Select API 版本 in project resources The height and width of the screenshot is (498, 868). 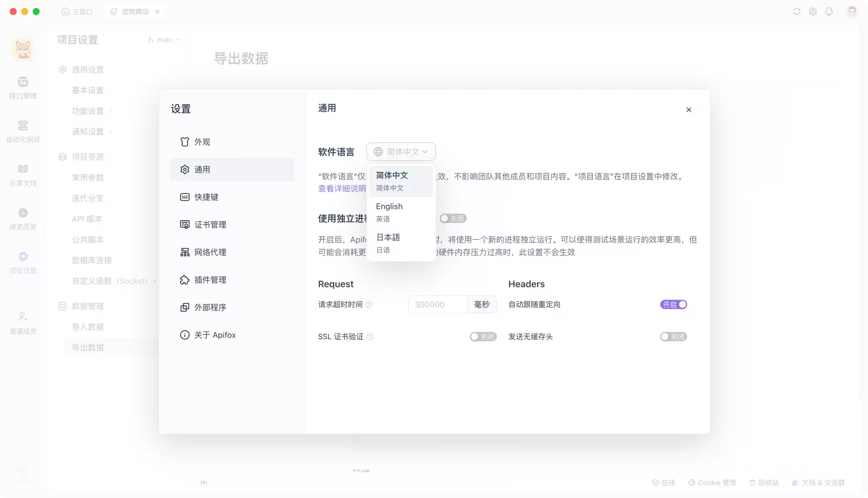pyautogui.click(x=87, y=219)
